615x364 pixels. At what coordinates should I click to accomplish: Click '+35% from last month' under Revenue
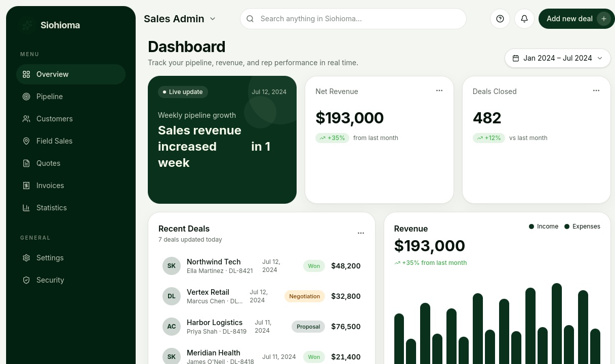click(430, 263)
